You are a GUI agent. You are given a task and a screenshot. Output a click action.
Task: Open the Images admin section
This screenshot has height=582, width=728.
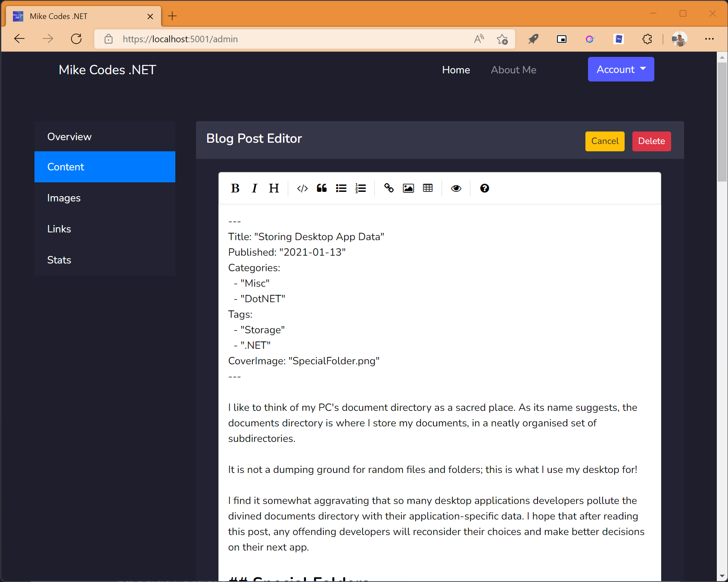(x=105, y=198)
